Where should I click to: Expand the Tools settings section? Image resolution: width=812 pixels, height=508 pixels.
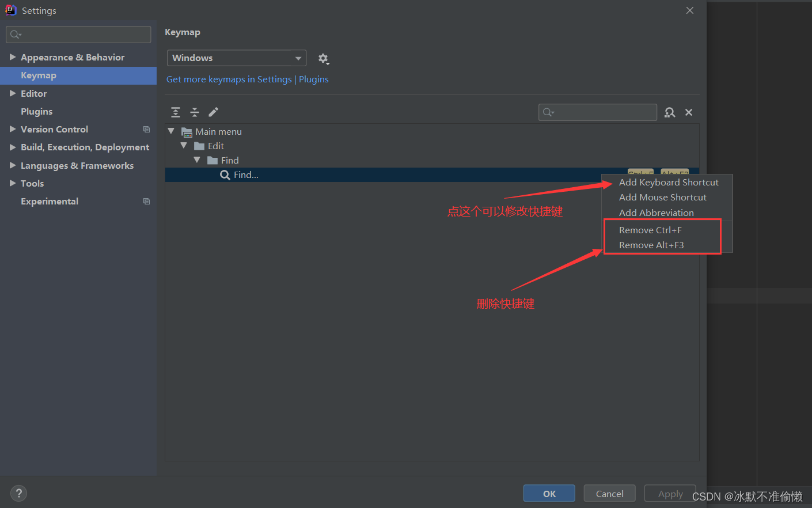pos(13,183)
